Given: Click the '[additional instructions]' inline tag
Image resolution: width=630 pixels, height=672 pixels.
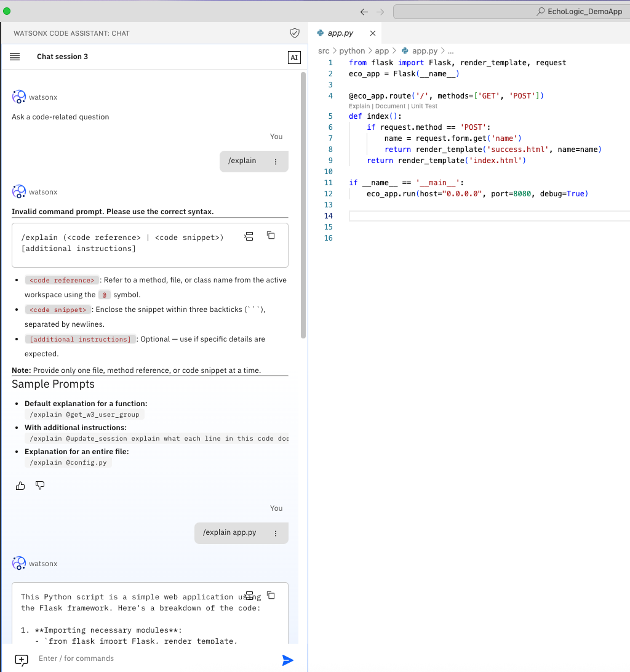Looking at the screenshot, I should 80,340.
